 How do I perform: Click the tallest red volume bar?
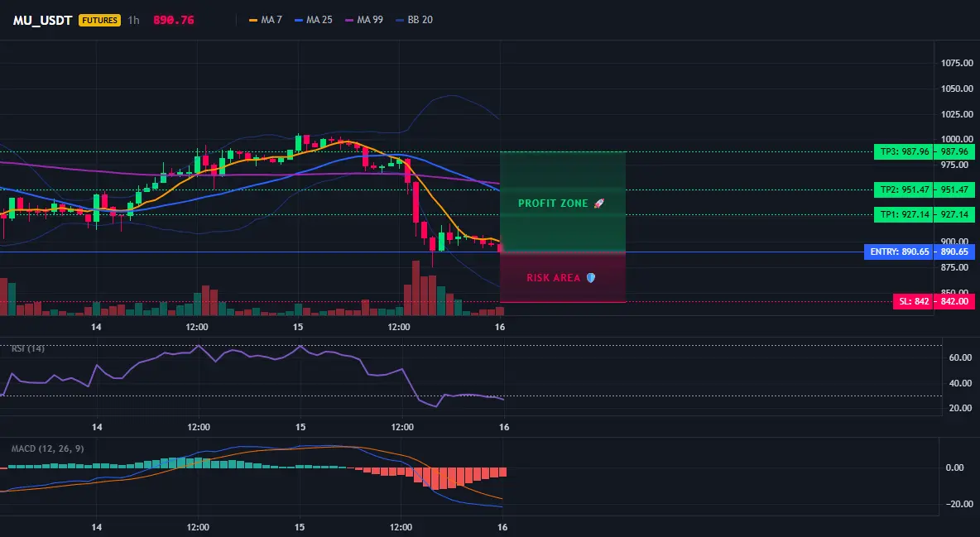[x=416, y=288]
